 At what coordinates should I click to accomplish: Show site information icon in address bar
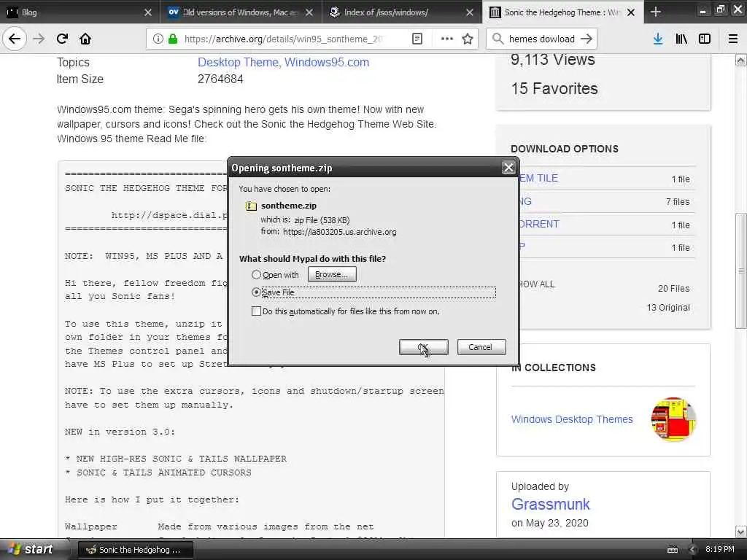coord(158,39)
